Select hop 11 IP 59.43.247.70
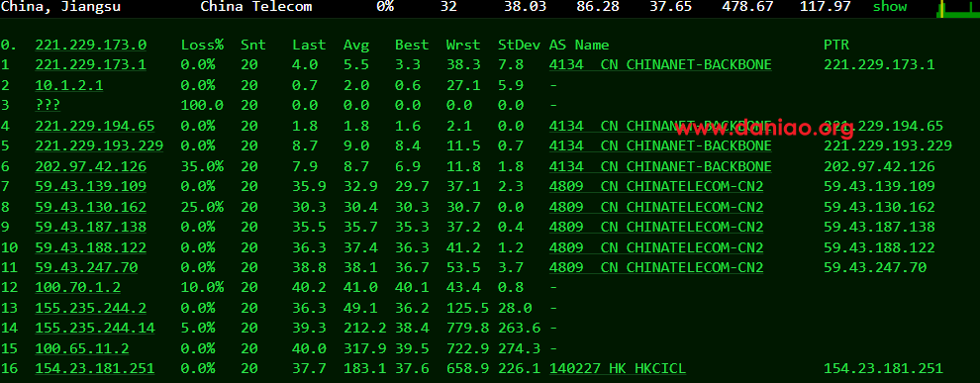The image size is (980, 383). click(x=86, y=267)
